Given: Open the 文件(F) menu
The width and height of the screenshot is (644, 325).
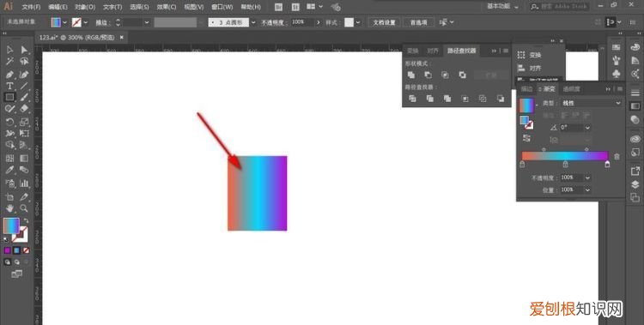Looking at the screenshot, I should (31, 7).
